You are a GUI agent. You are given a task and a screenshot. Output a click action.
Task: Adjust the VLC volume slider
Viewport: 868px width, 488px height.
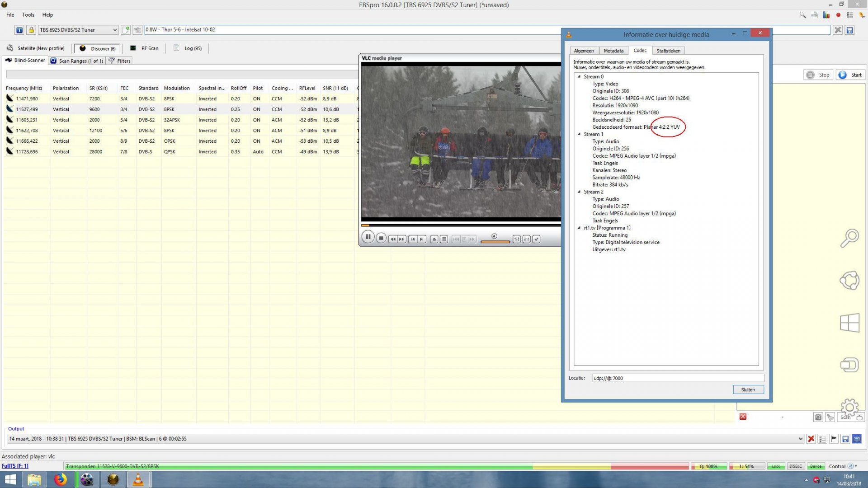click(495, 242)
